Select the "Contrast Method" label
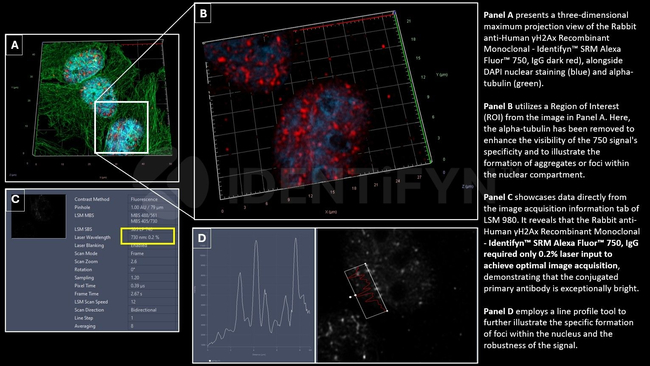Screen dimensions: 650x366 (92, 199)
